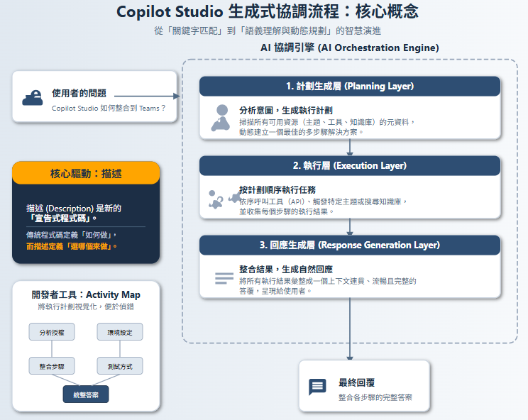This screenshot has height=420, width=528.
Task: Click the 使用者的問題 heading
Action: click(79, 93)
